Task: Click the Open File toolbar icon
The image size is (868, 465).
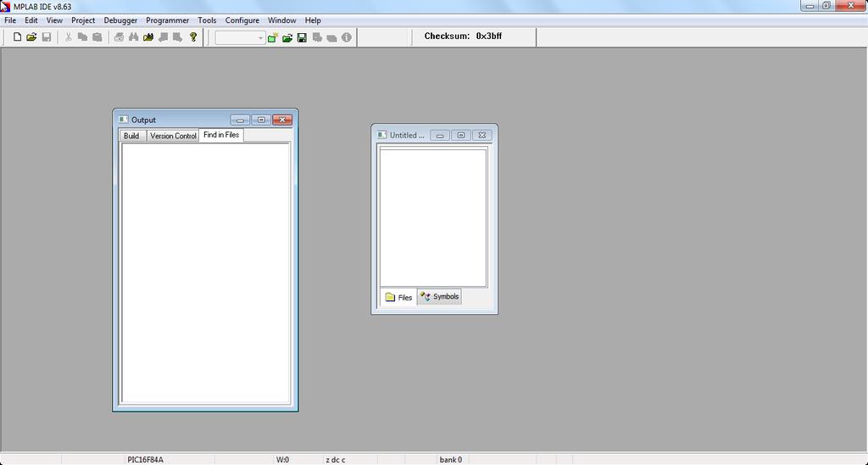Action: tap(31, 37)
